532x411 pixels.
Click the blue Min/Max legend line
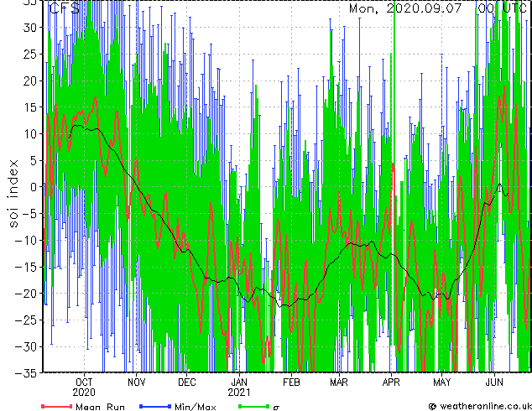click(155, 406)
